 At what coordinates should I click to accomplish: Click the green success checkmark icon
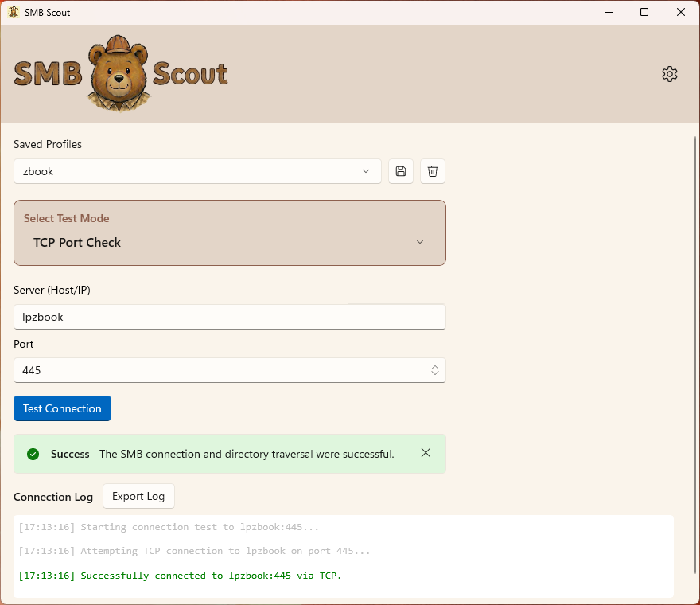pyautogui.click(x=33, y=454)
